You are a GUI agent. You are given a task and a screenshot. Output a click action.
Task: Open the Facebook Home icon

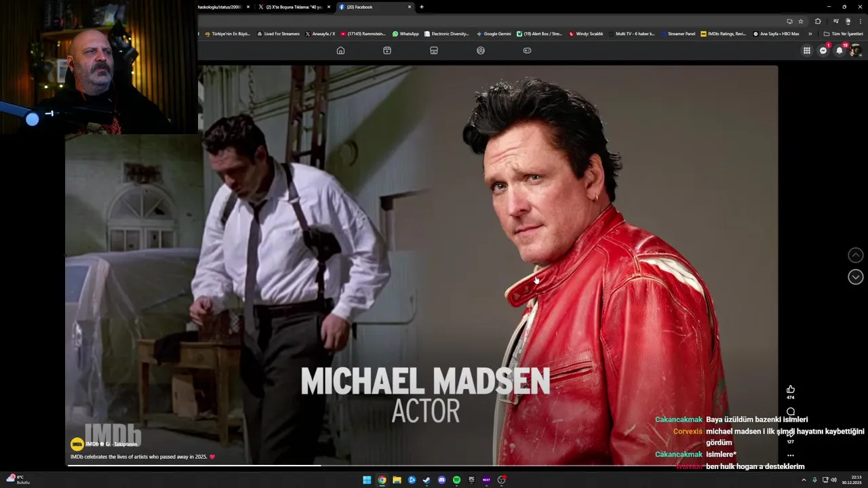pos(340,50)
